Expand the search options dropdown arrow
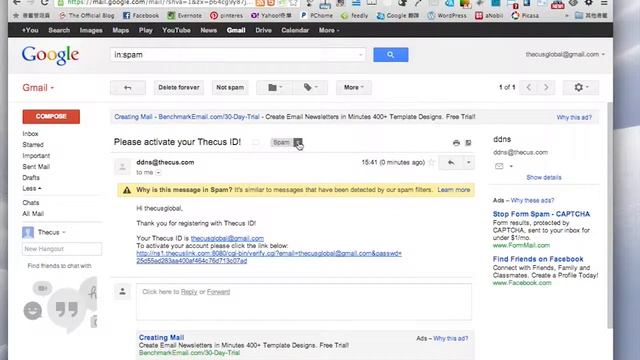 360,55
